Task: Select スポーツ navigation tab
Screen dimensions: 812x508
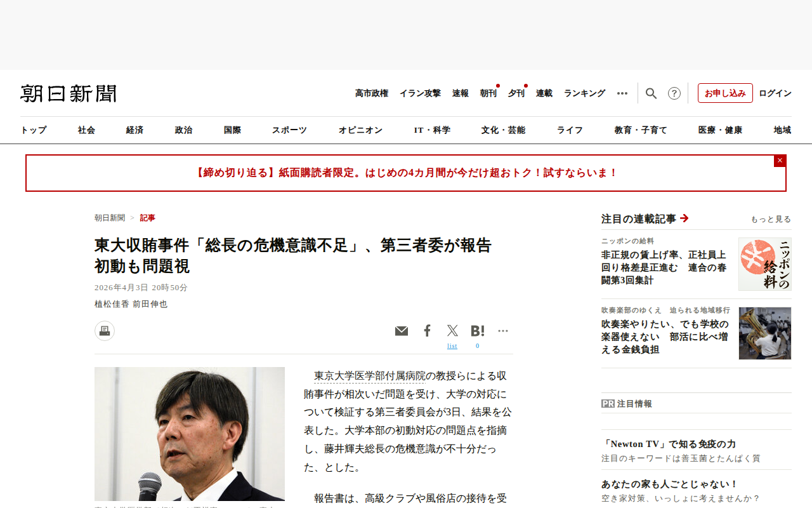Action: pos(289,130)
